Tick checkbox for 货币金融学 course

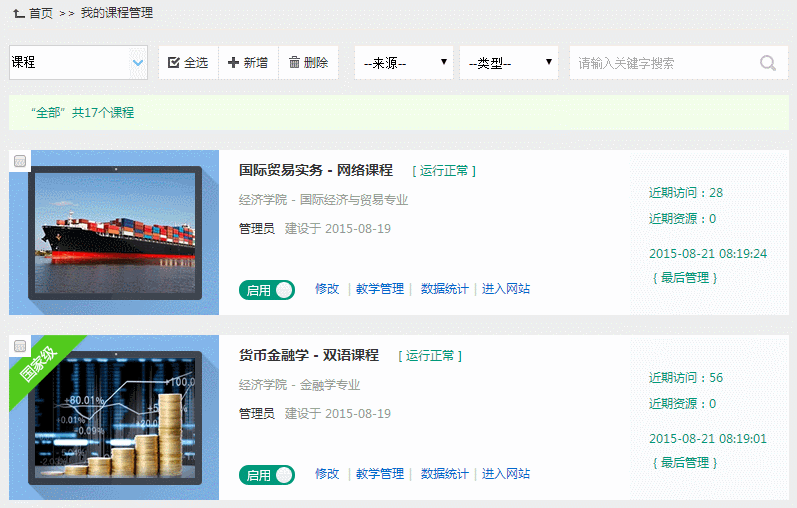click(x=19, y=346)
